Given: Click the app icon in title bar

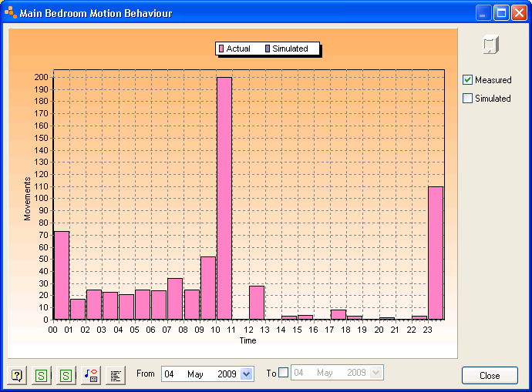Looking at the screenshot, I should [x=10, y=13].
